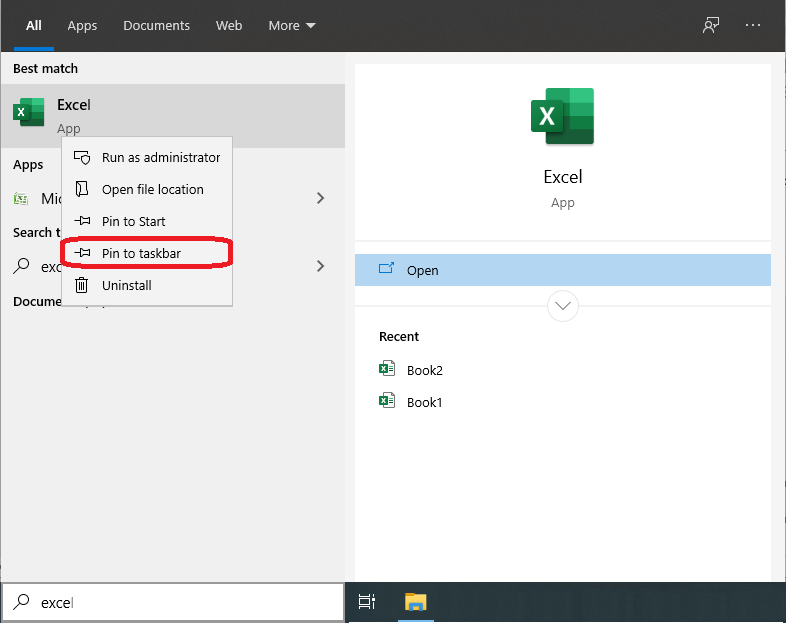Click Open in the Excel preview pane
The width and height of the screenshot is (786, 623).
[x=562, y=270]
